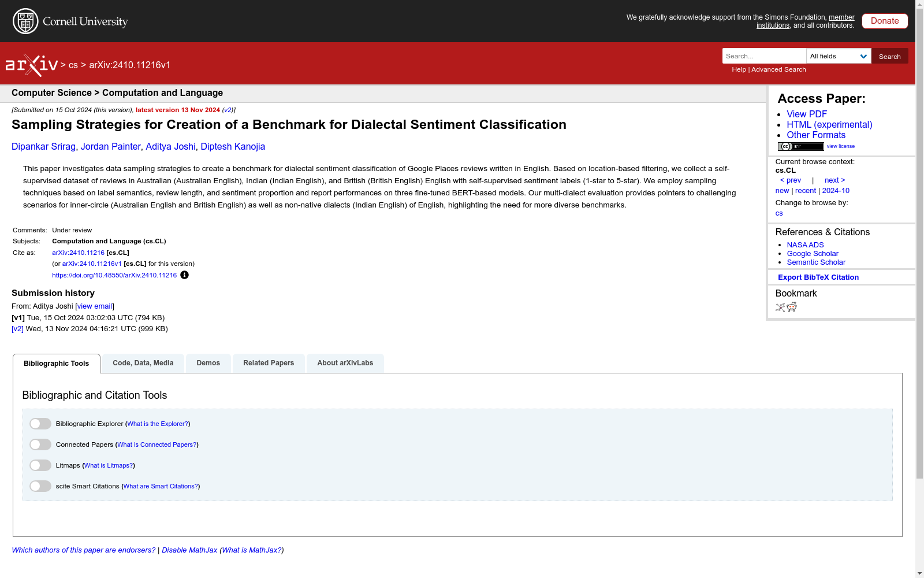Click Disable MathJax link
The image size is (924, 578).
point(189,550)
